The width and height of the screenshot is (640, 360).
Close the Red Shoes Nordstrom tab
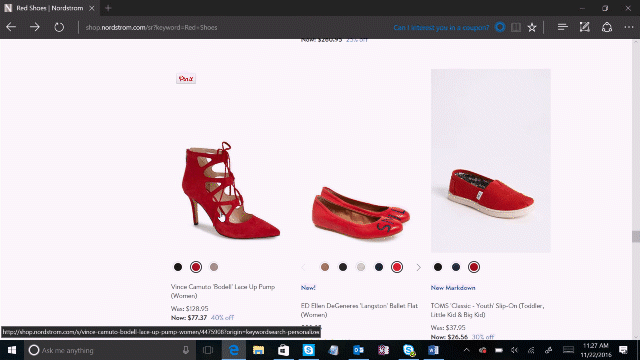point(92,8)
